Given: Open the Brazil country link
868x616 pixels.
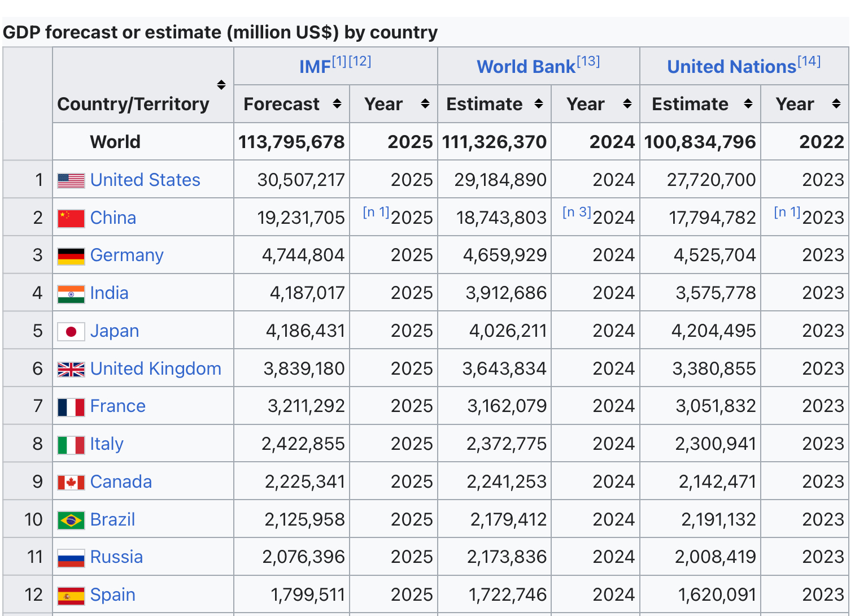Looking at the screenshot, I should pyautogui.click(x=112, y=519).
